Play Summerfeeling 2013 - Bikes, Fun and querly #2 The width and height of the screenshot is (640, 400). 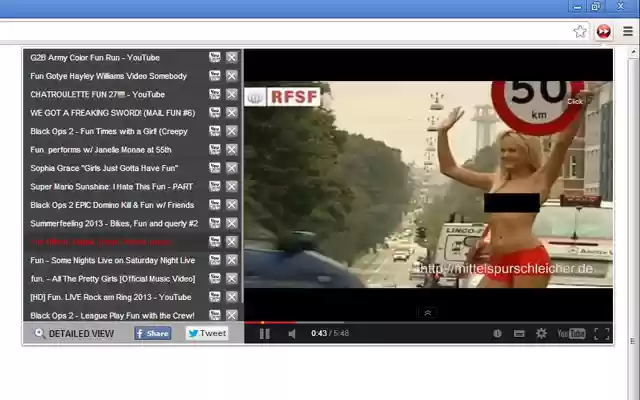(114, 224)
